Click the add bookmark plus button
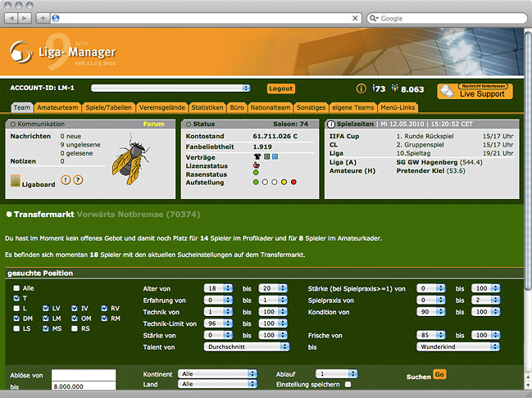This screenshot has height=398, width=532. point(43,18)
